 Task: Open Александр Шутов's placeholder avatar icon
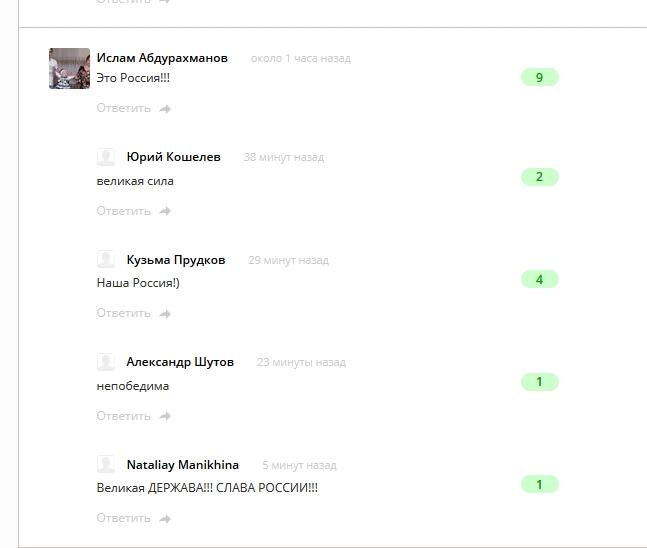[x=106, y=362]
